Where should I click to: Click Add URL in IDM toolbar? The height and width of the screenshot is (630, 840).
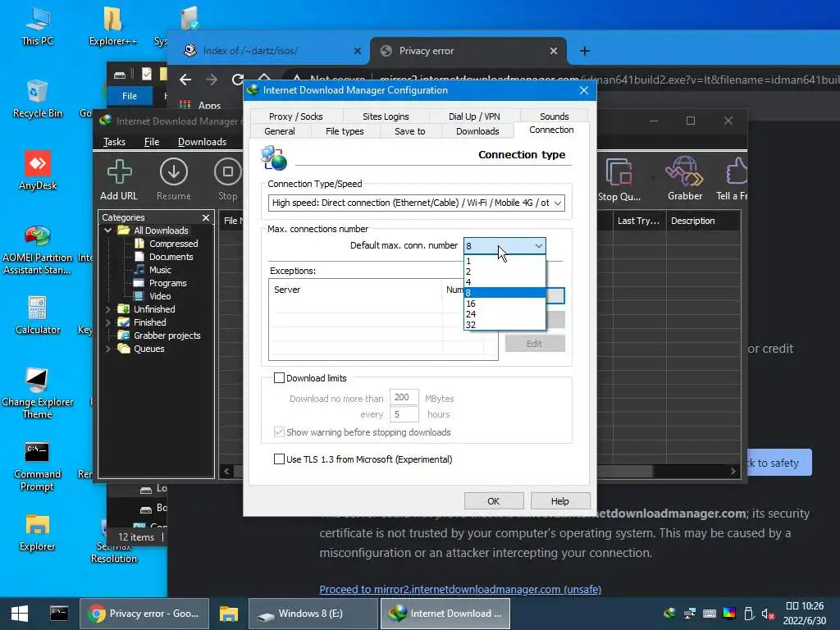pyautogui.click(x=119, y=180)
